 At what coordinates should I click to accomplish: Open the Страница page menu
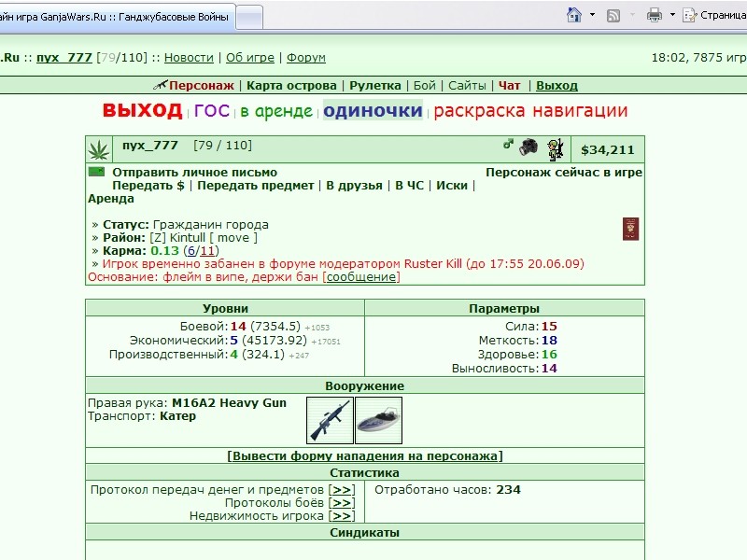tap(714, 15)
